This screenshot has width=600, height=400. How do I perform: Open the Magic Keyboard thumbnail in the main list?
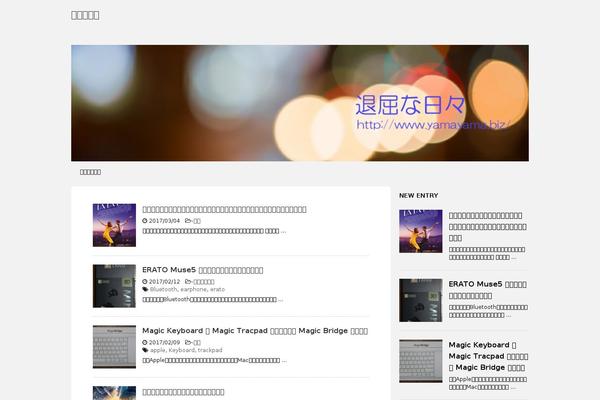114,347
